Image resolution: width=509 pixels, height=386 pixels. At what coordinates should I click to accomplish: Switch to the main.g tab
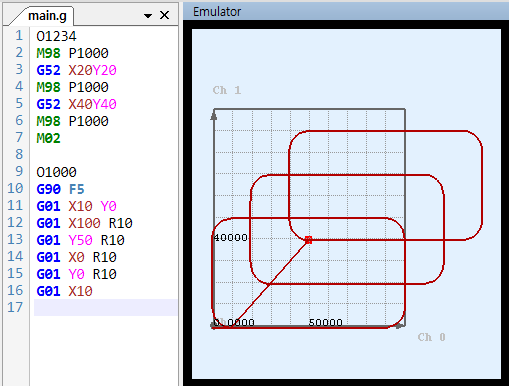coord(47,16)
